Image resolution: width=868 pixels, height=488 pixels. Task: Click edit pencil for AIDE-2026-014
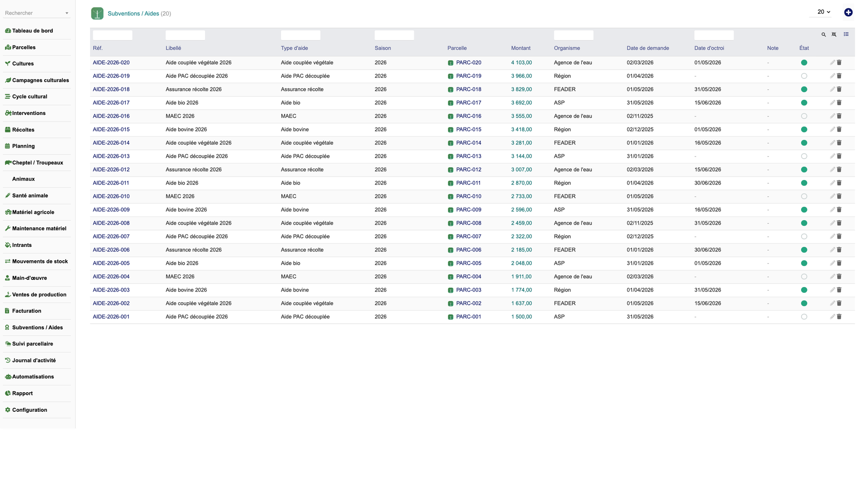832,143
